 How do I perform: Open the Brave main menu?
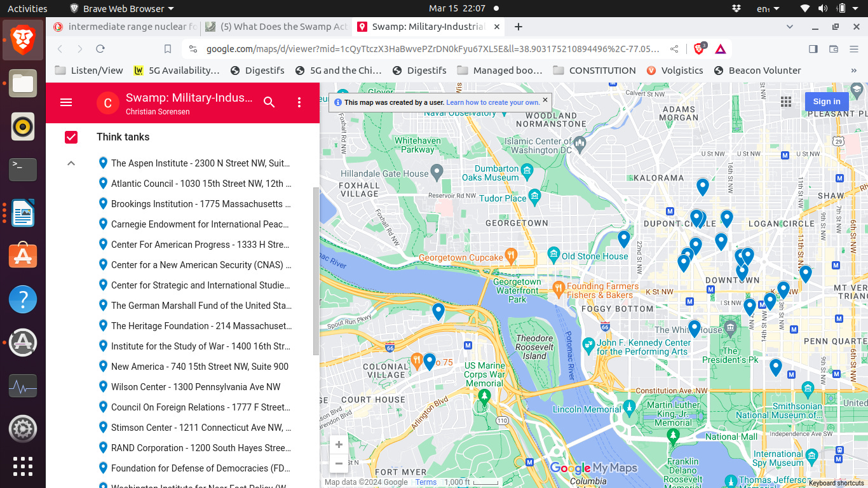[854, 49]
